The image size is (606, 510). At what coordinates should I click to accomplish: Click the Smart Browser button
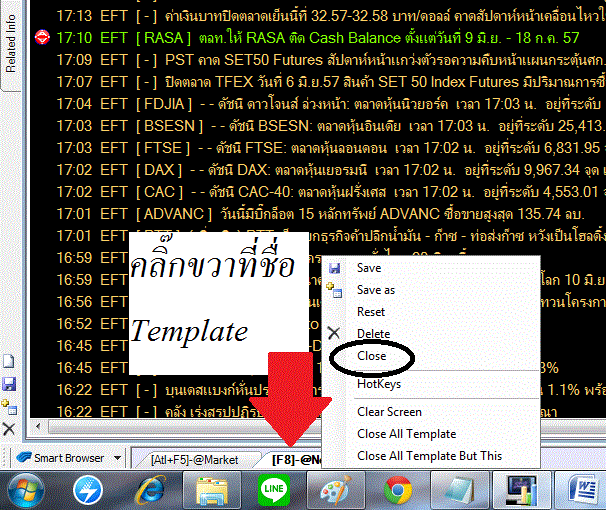(61, 458)
